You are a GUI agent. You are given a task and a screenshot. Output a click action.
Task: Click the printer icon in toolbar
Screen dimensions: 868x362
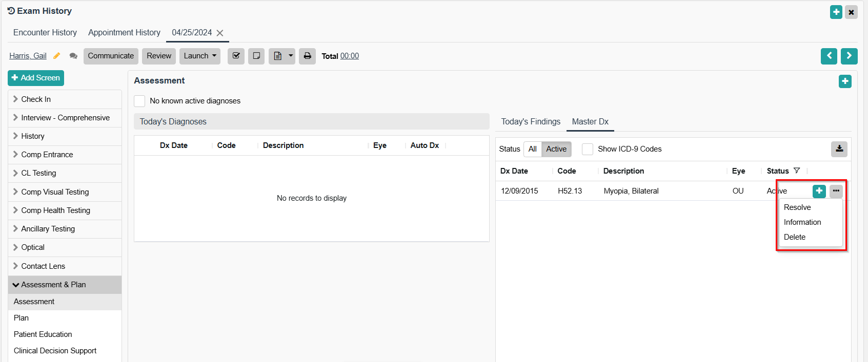pyautogui.click(x=307, y=56)
